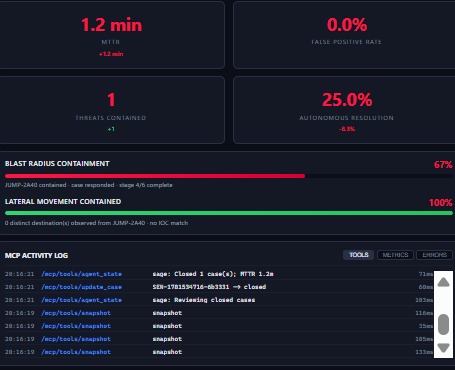The image size is (455, 370).
Task: Click the scroll down arrow in activity log
Action: [443, 348]
